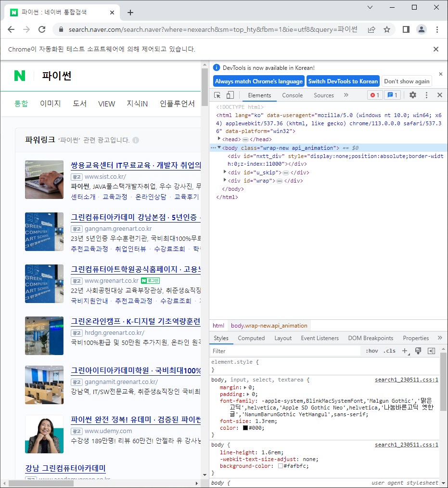The height and width of the screenshot is (488, 448).
Task: Click Don't show again button
Action: pos(407,81)
